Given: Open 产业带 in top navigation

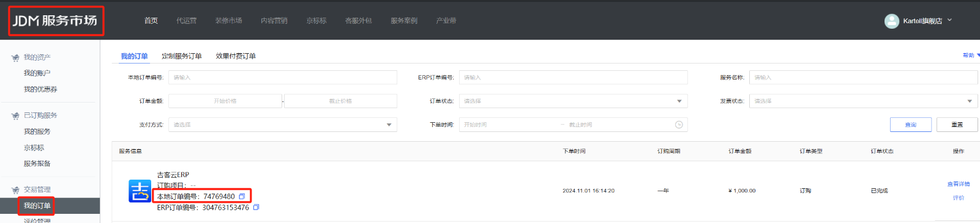Looking at the screenshot, I should pyautogui.click(x=446, y=21).
